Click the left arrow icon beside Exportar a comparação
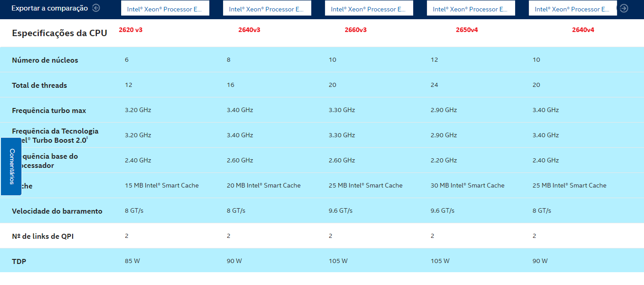 pyautogui.click(x=96, y=8)
